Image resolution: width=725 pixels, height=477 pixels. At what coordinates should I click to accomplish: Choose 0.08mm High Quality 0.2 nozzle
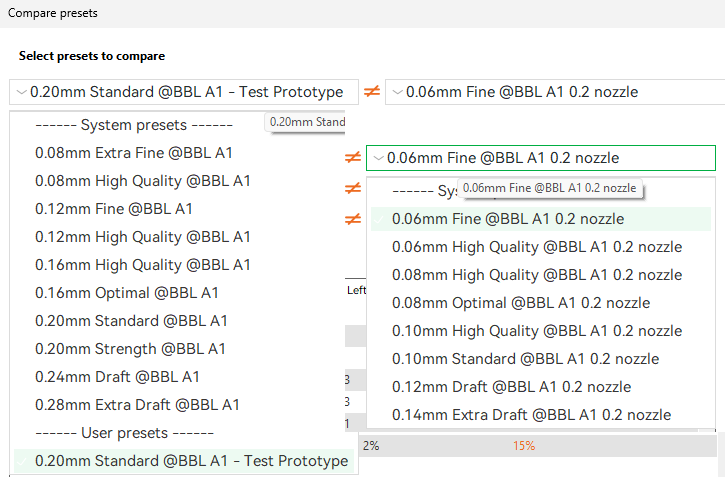point(537,275)
